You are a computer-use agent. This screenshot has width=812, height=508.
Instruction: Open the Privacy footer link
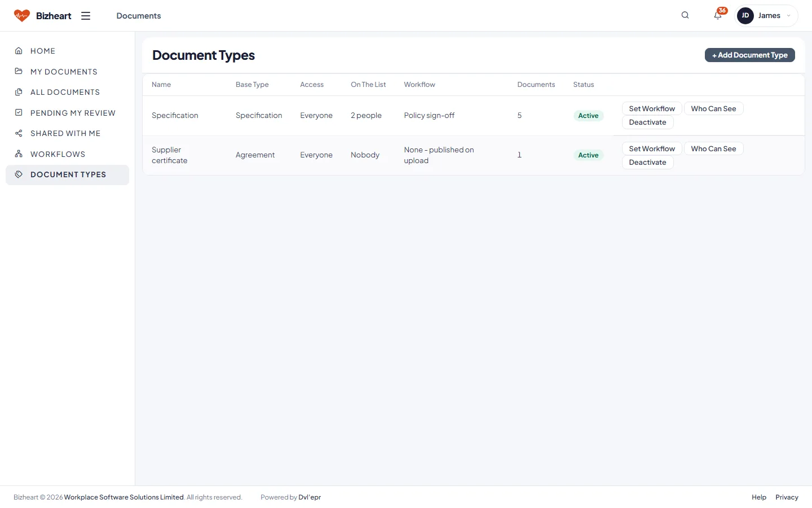pyautogui.click(x=787, y=497)
